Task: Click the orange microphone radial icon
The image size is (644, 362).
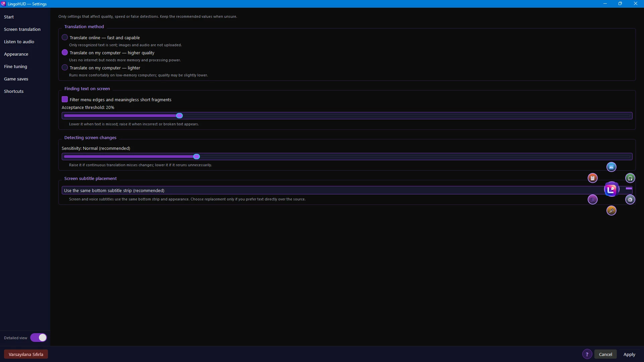Action: (x=611, y=210)
